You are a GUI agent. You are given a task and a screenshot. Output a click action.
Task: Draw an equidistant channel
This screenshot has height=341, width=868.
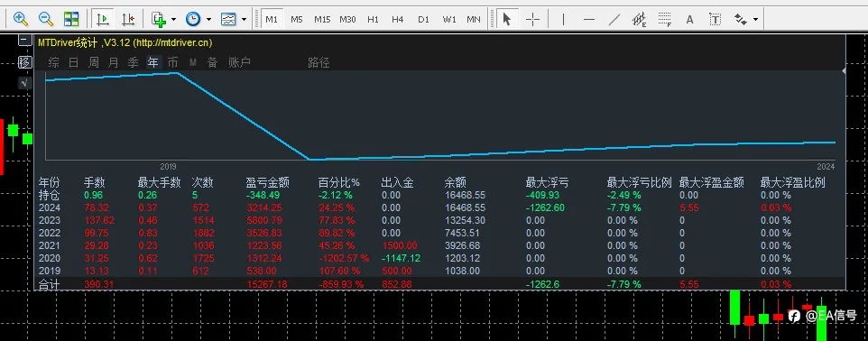click(640, 20)
